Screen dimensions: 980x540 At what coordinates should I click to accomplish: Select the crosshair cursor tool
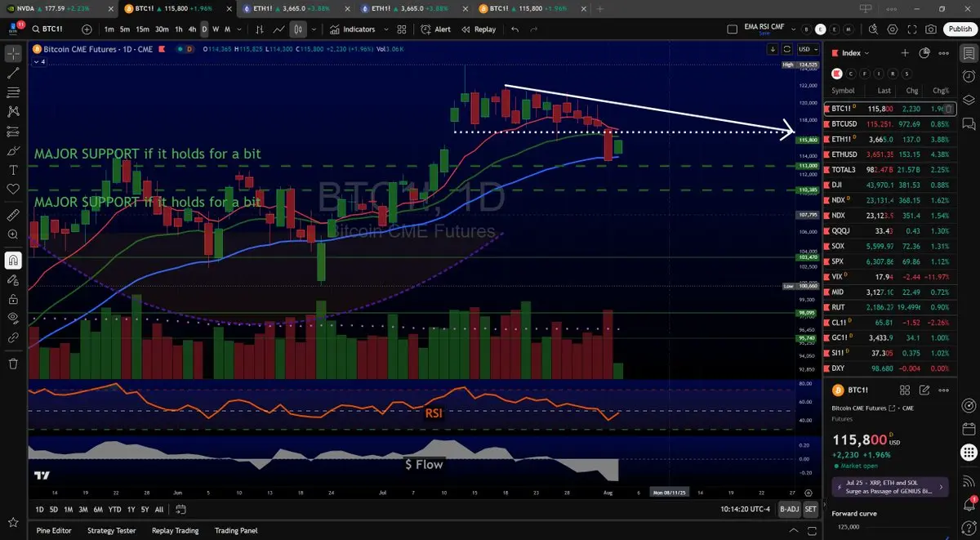pyautogui.click(x=13, y=54)
